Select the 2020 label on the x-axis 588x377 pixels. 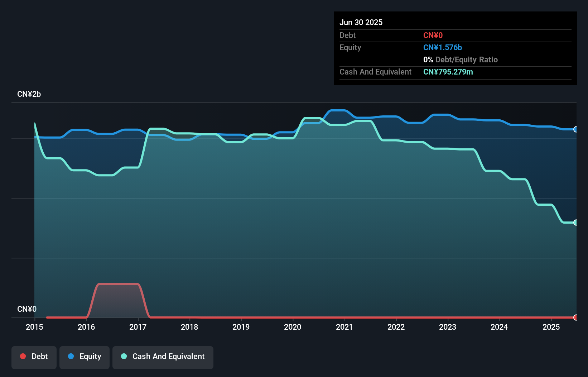coord(293,327)
